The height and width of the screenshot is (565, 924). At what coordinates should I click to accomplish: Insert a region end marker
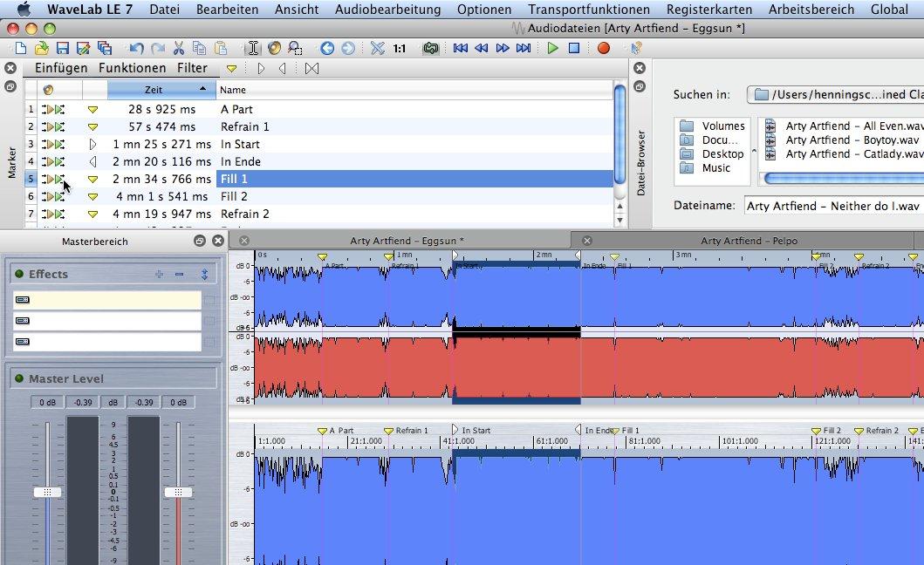tap(283, 69)
